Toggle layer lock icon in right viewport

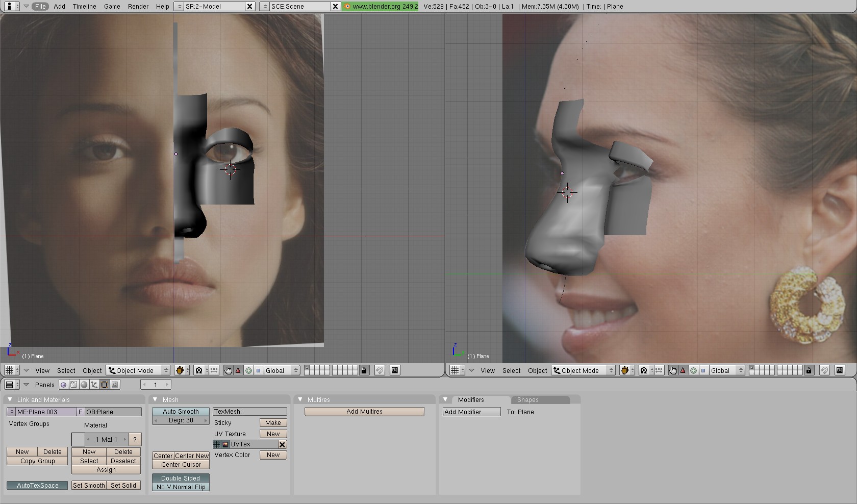pos(809,371)
